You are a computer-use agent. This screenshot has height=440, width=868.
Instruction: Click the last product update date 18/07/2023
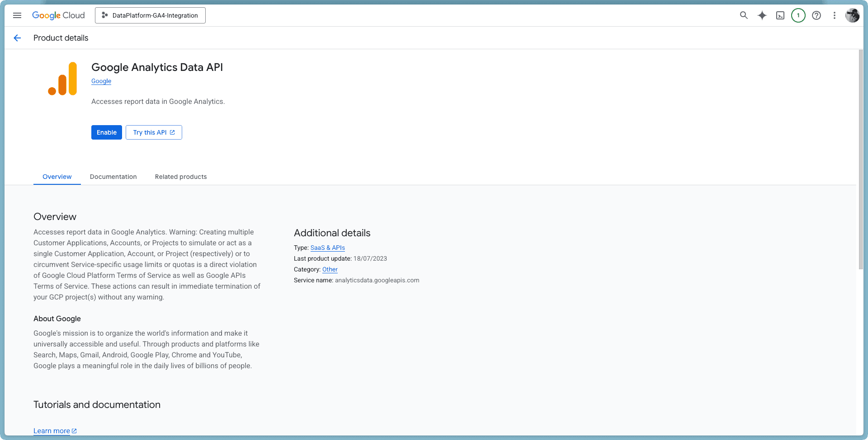(x=370, y=258)
